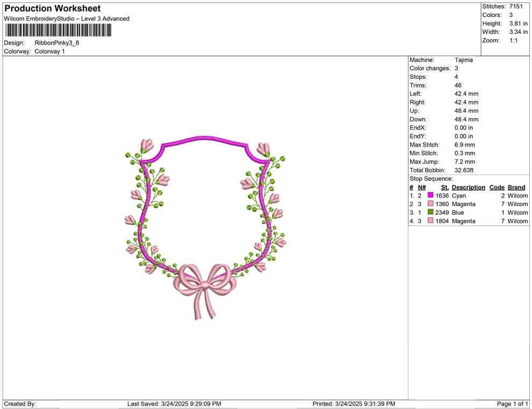The height and width of the screenshot is (409, 532).
Task: Click the Brand column header
Action: (x=516, y=187)
